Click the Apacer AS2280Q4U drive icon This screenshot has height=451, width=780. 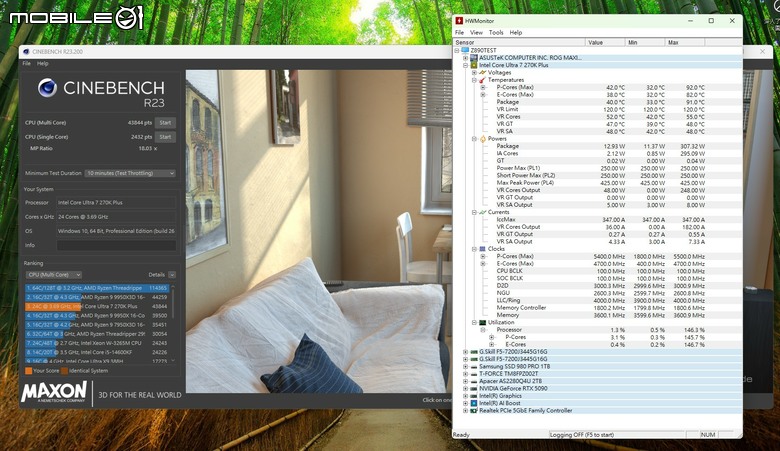[474, 381]
